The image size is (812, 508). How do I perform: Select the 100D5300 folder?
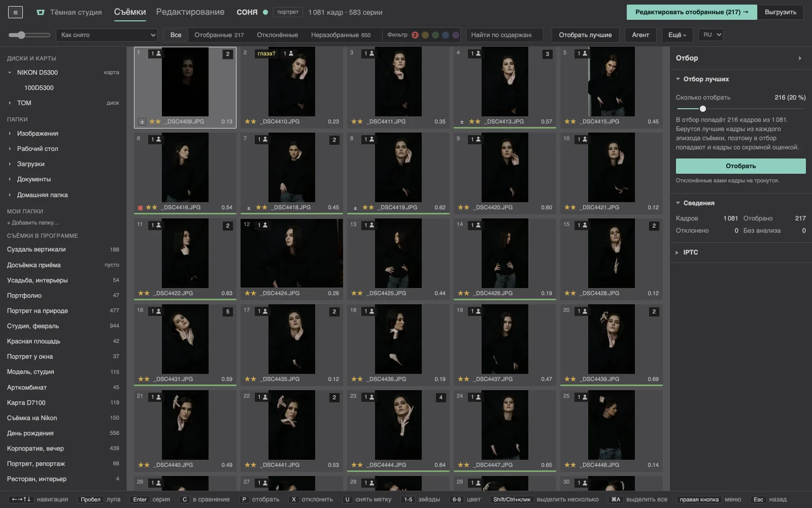pyautogui.click(x=39, y=88)
